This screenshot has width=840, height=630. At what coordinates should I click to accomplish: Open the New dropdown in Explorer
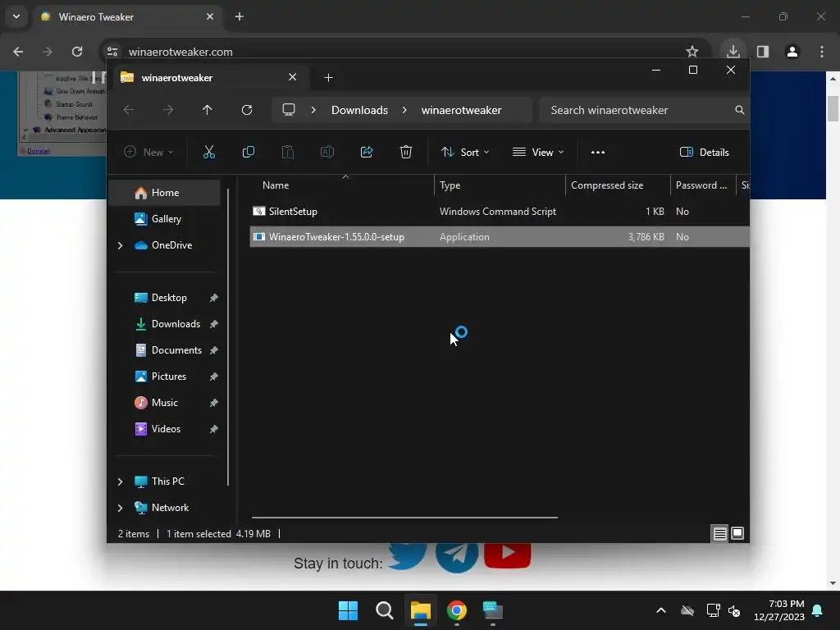(148, 152)
